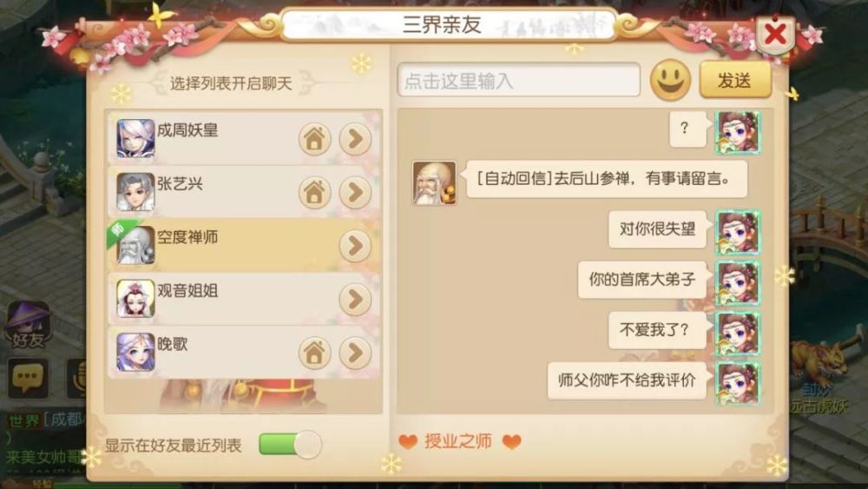Click 空度禅师's avatar in chat
868x489 pixels.
tap(435, 183)
